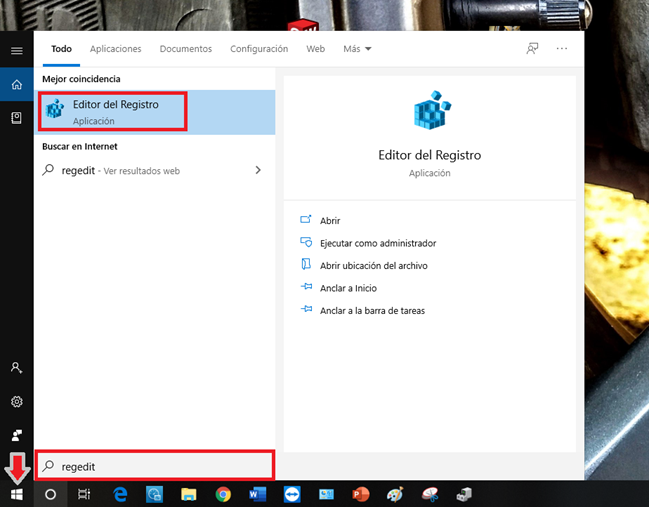
Task: Open Microsoft Word from the taskbar
Action: click(257, 494)
